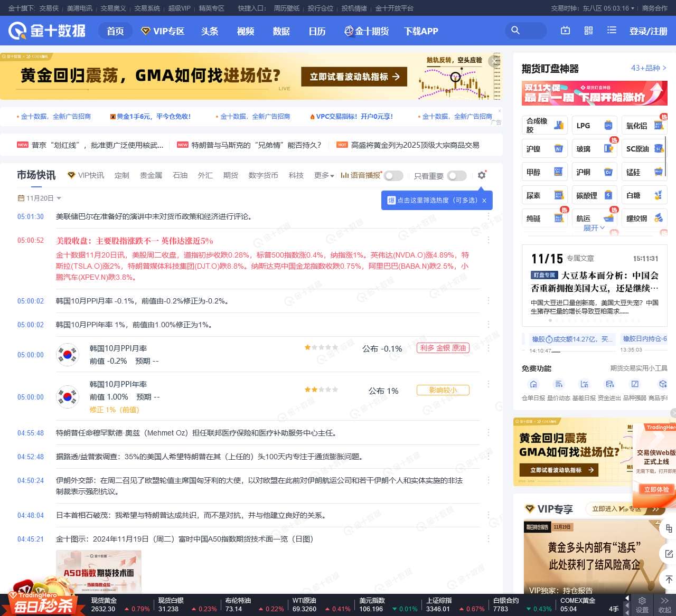Toggle the 只看重要 important-only switch

457,175
